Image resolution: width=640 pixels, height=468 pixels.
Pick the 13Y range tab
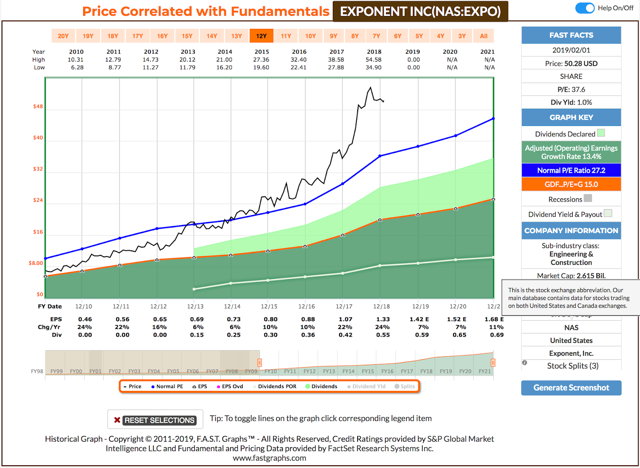[237, 36]
